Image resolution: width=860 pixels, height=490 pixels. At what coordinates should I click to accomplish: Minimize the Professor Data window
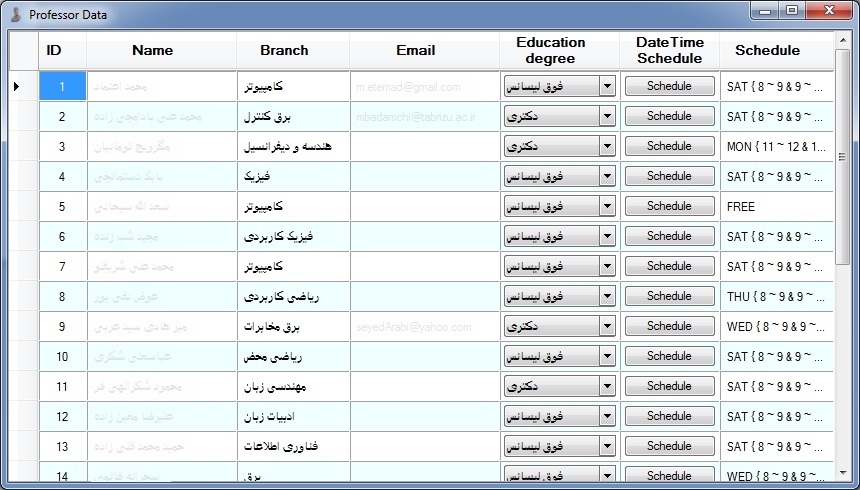click(765, 10)
